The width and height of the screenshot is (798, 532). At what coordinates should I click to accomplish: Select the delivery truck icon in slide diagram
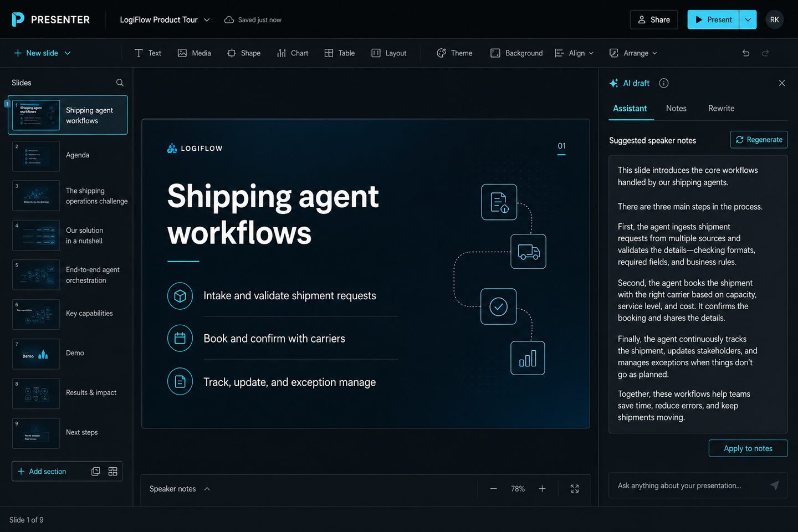point(528,252)
